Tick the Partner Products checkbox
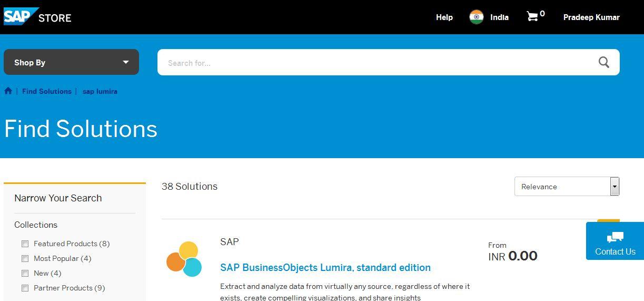The height and width of the screenshot is (301, 644). pos(25,288)
